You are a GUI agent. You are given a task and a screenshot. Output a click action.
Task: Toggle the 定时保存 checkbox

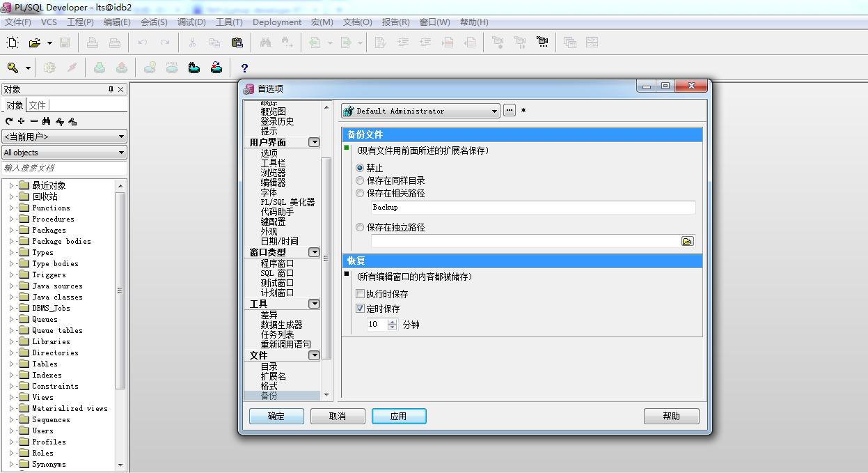(361, 308)
